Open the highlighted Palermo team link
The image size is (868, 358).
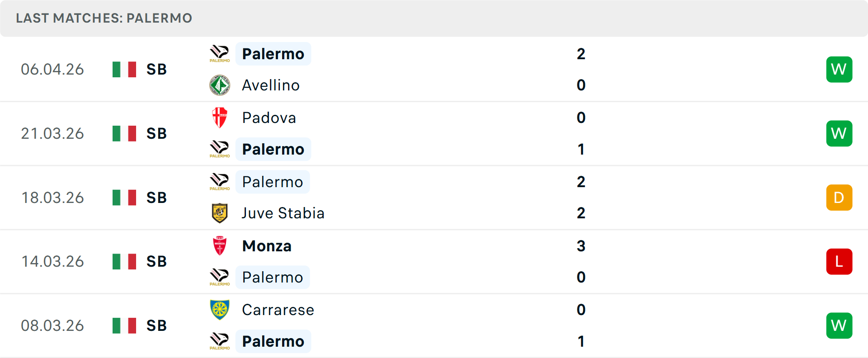(273, 53)
